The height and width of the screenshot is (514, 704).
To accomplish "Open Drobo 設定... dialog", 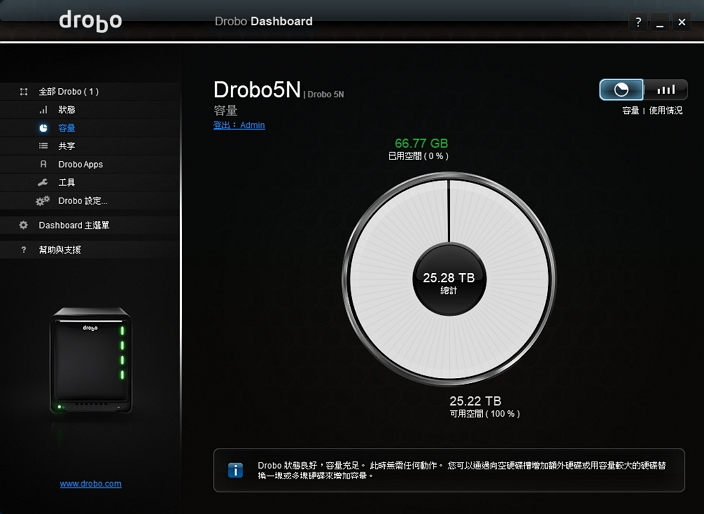I will coord(90,201).
